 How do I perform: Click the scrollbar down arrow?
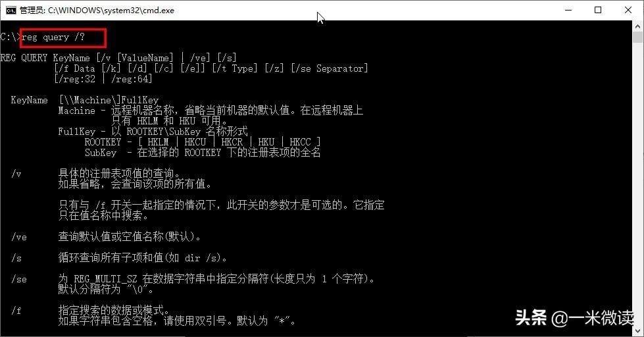pos(637,330)
